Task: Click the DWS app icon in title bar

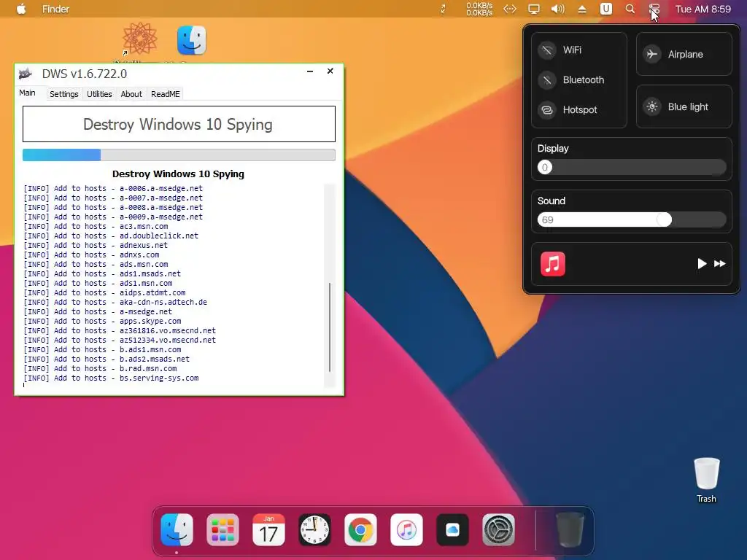Action: [26, 74]
